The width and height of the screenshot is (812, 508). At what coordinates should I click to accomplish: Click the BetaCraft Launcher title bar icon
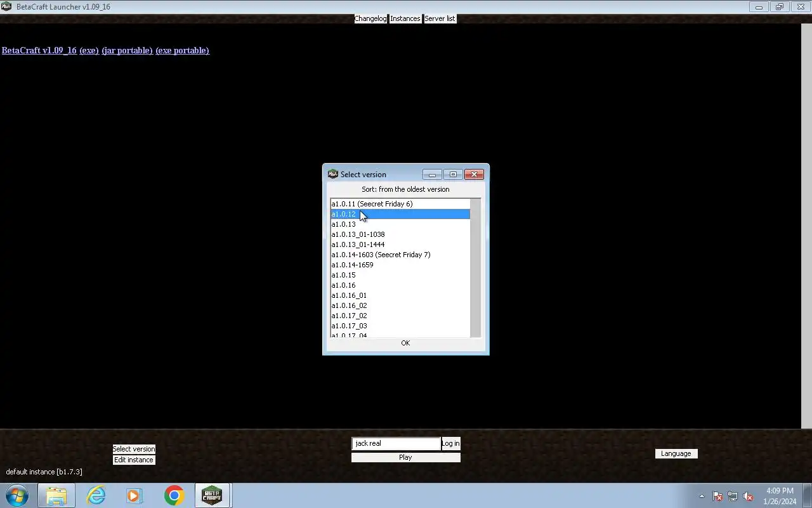(x=6, y=6)
